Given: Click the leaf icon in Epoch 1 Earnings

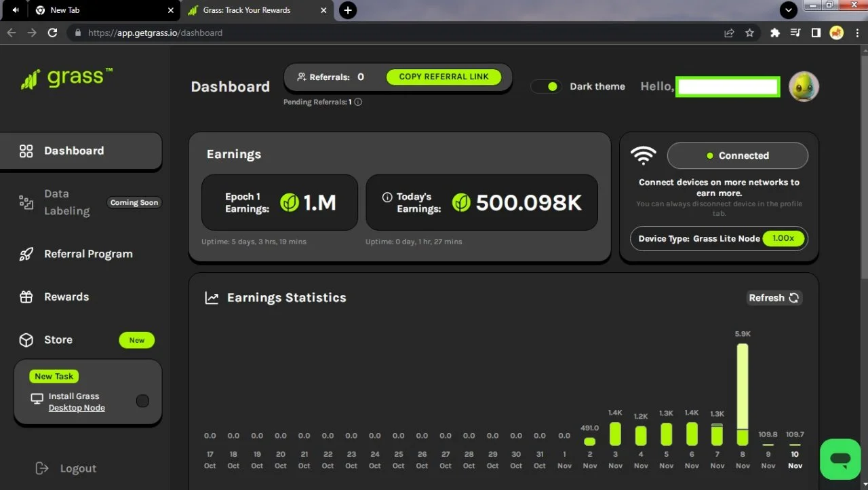Looking at the screenshot, I should pyautogui.click(x=290, y=202).
